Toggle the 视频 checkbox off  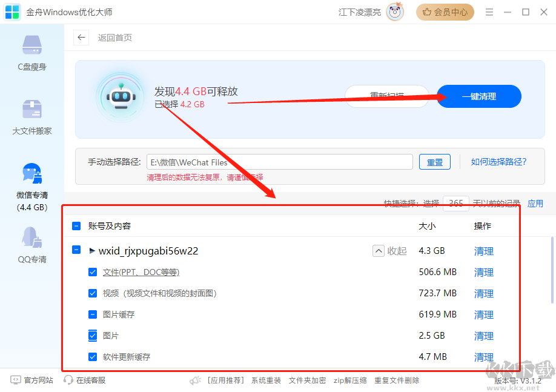pyautogui.click(x=93, y=293)
